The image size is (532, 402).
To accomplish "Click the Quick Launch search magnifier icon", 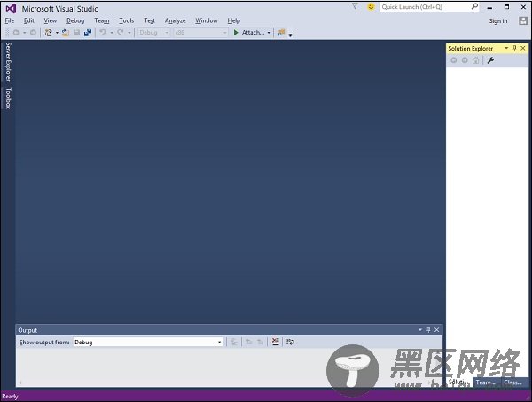I will (474, 6).
